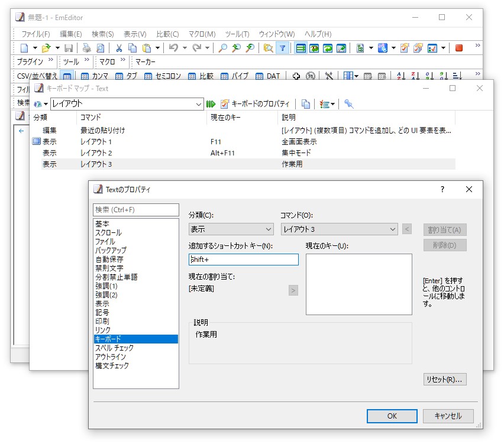Image resolution: width=504 pixels, height=444 pixels.
Task: Click the Find magnifier icon
Action: click(x=222, y=48)
